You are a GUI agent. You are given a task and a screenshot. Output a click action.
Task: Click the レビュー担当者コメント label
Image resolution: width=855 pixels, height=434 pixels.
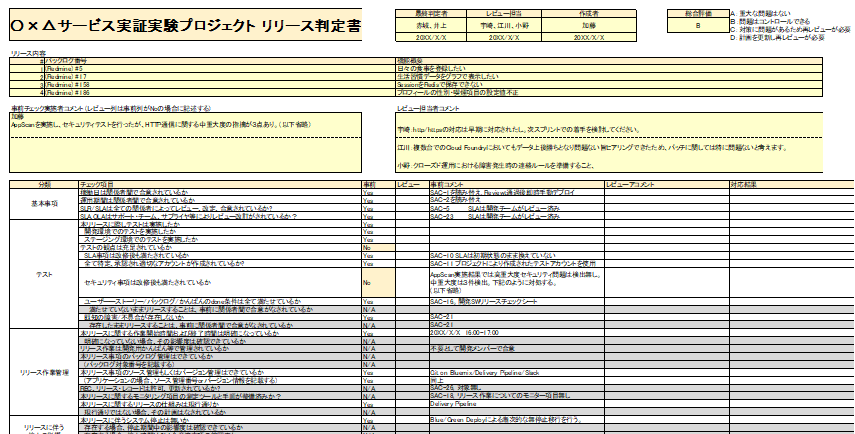(428, 108)
